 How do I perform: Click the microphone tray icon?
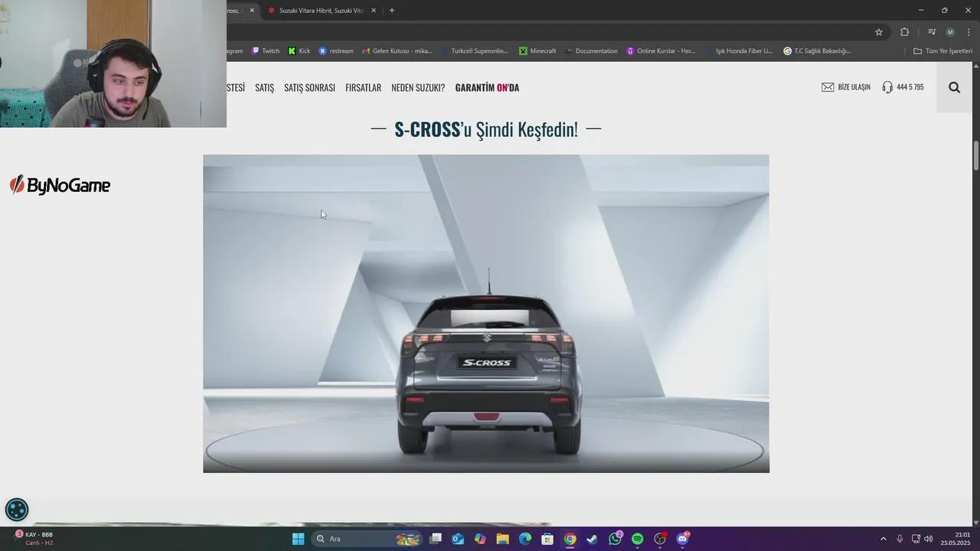pos(900,539)
